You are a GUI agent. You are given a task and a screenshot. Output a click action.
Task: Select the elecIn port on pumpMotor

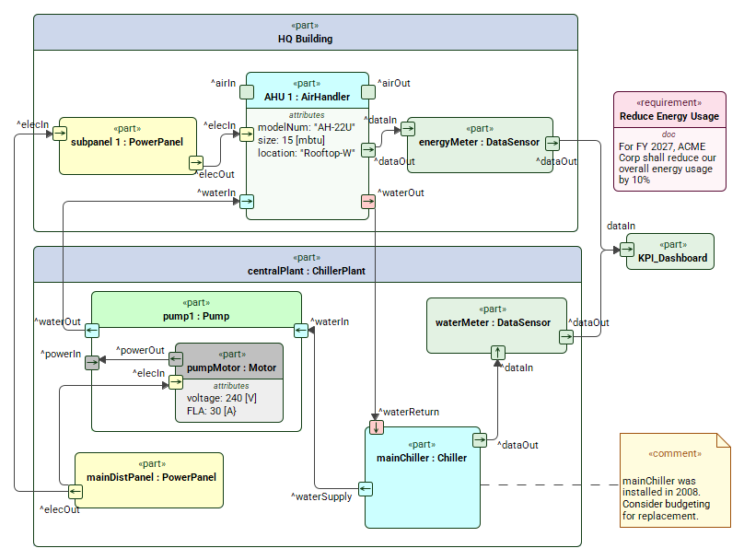click(x=176, y=382)
